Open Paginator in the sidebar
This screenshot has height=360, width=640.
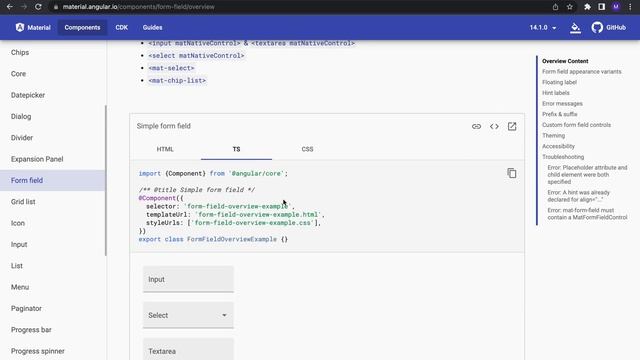53,309
